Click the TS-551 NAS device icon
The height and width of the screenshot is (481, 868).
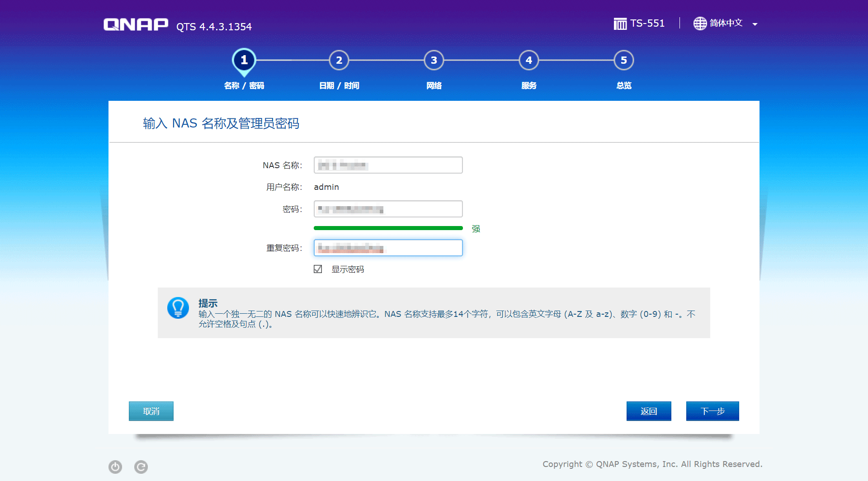tap(620, 24)
